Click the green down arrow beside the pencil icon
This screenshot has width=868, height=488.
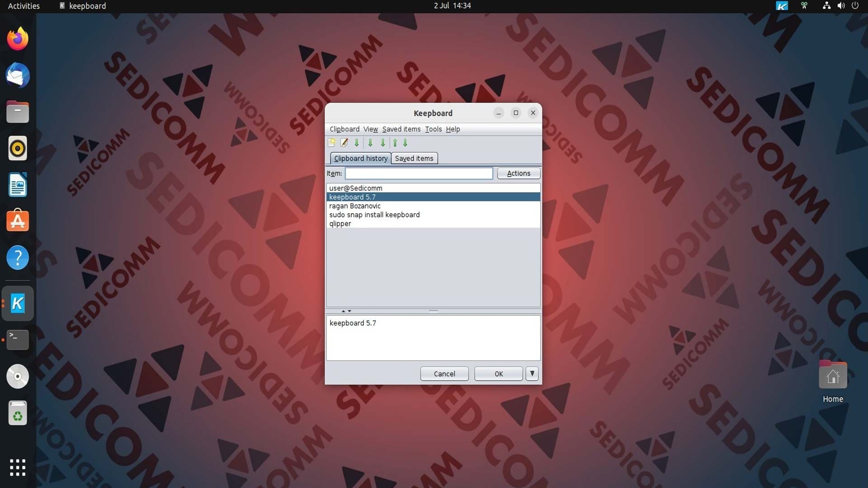pyautogui.click(x=357, y=143)
